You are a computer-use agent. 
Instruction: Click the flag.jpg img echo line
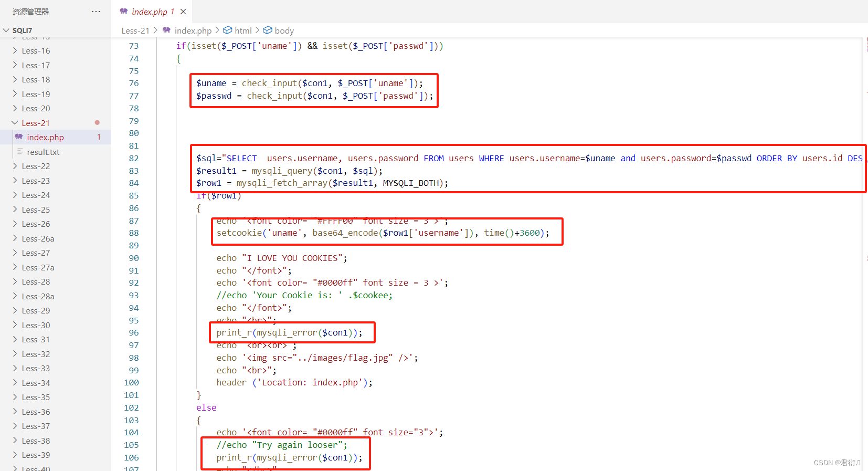317,358
